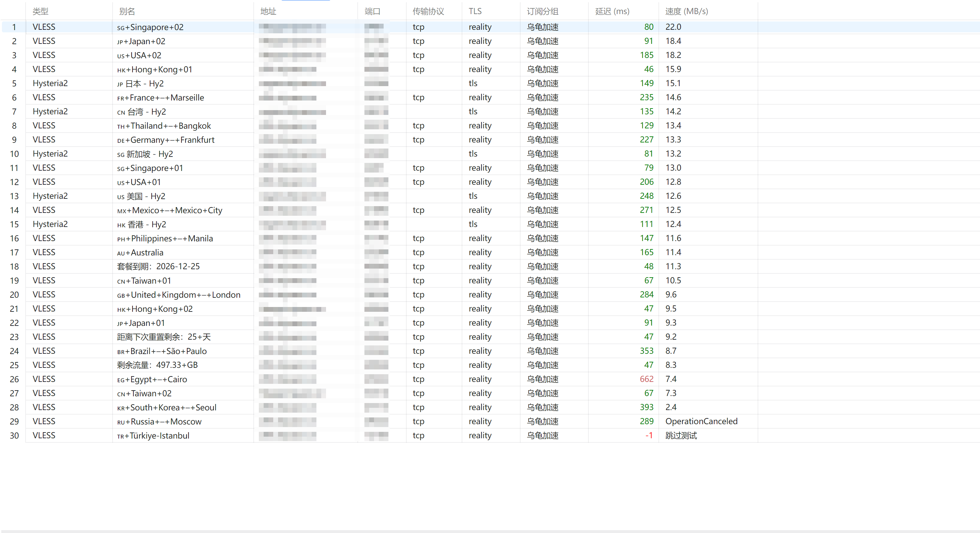Select the MX+Mexico+–+Mexico+City row
This screenshot has height=533, width=980.
490,210
